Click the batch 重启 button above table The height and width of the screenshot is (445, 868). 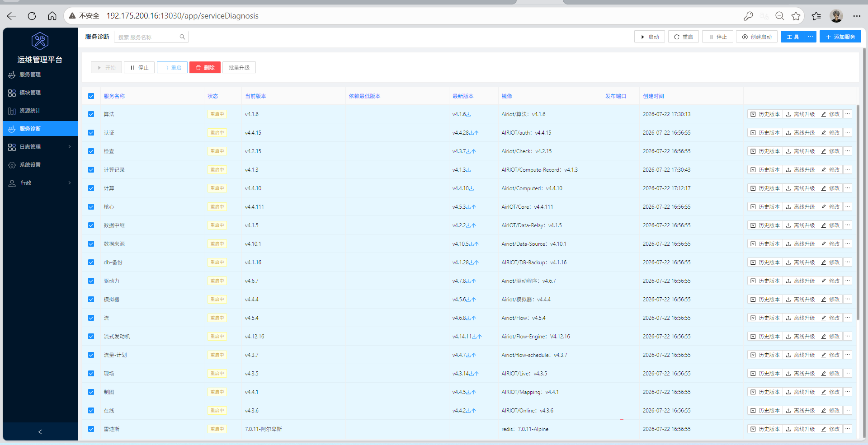(x=172, y=68)
